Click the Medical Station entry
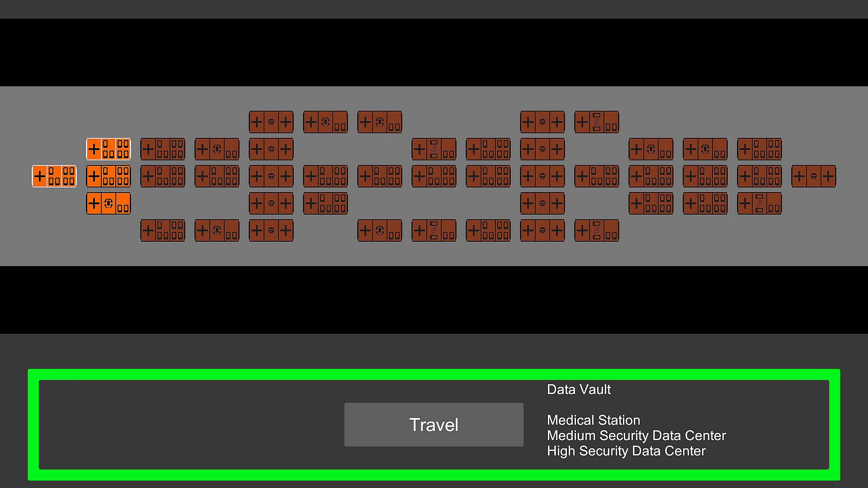Viewport: 868px width, 488px height. (x=593, y=420)
